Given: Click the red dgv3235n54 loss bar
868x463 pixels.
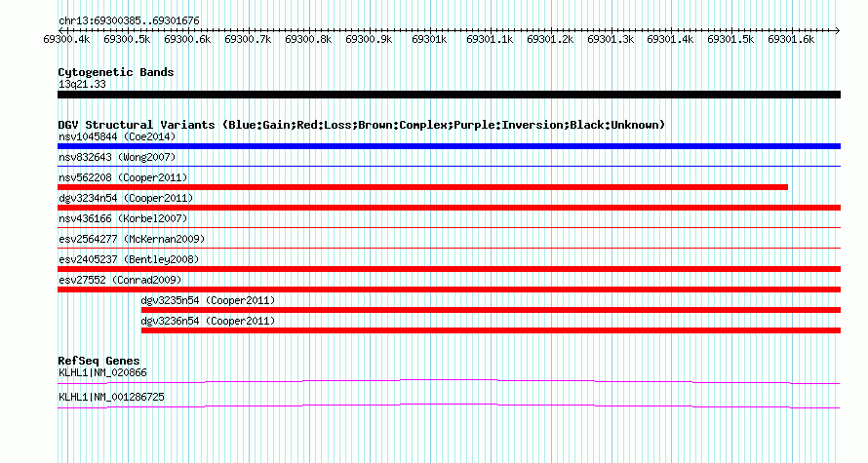Looking at the screenshot, I should coord(491,310).
